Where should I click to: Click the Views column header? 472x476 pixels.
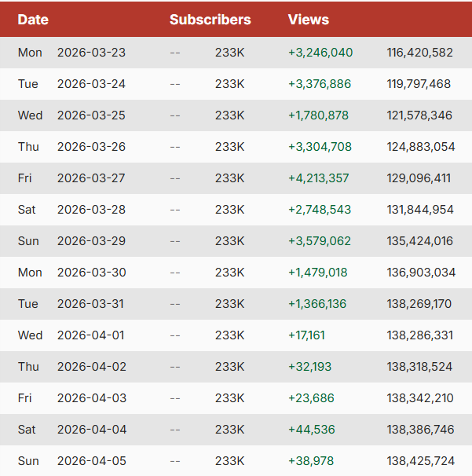pos(309,20)
